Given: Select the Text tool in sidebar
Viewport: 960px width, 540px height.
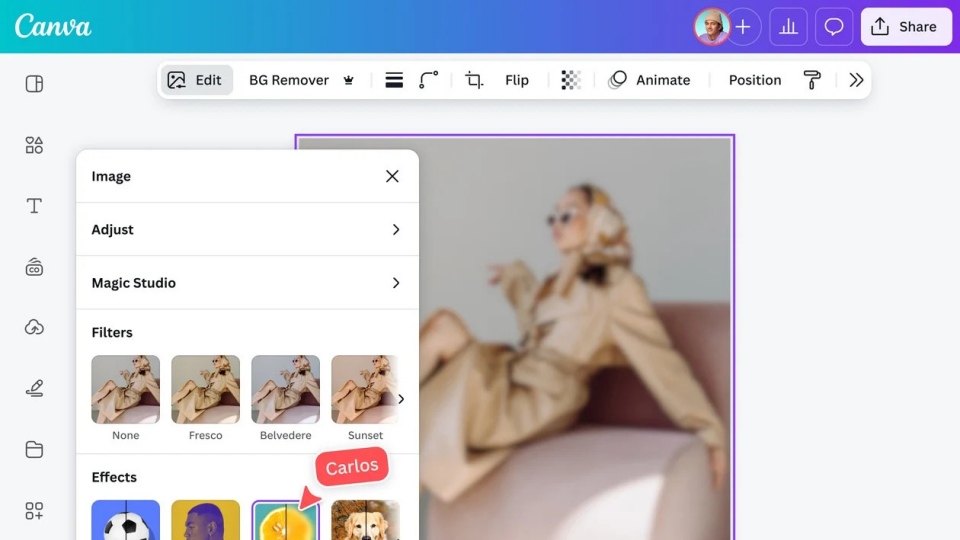Looking at the screenshot, I should 34,206.
